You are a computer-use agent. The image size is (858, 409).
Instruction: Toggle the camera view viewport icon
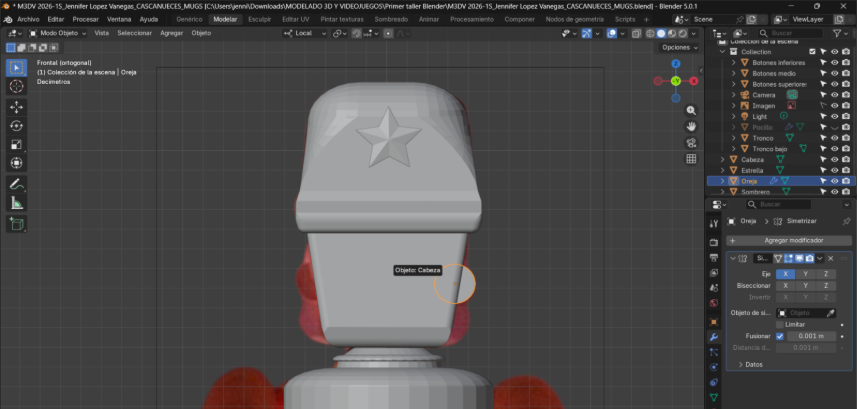click(691, 142)
